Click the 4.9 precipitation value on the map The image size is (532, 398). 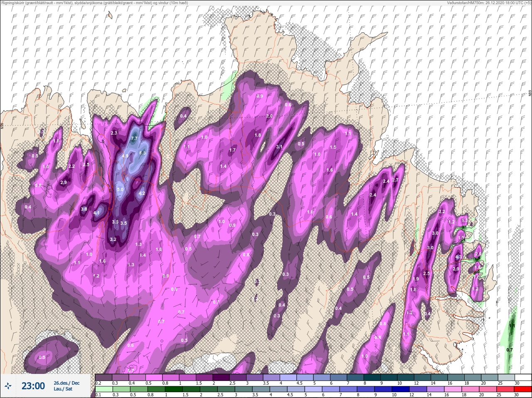[125, 156]
